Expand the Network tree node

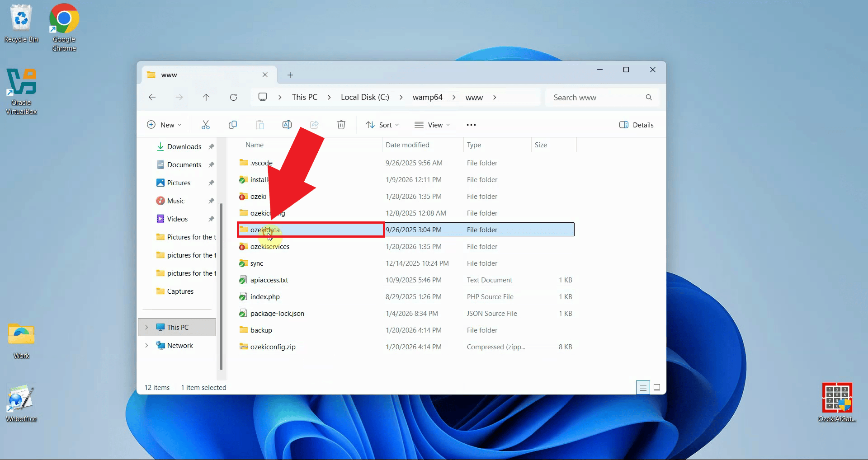(x=146, y=345)
